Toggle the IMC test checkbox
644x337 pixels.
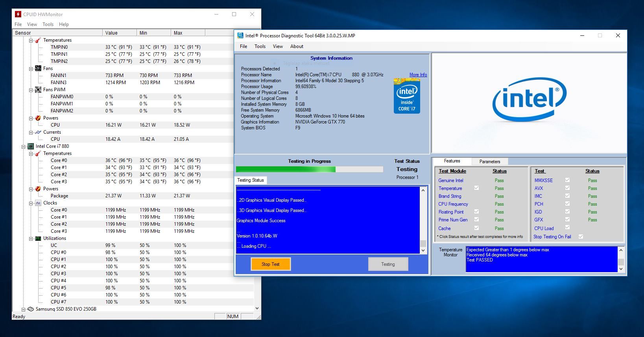coord(567,196)
